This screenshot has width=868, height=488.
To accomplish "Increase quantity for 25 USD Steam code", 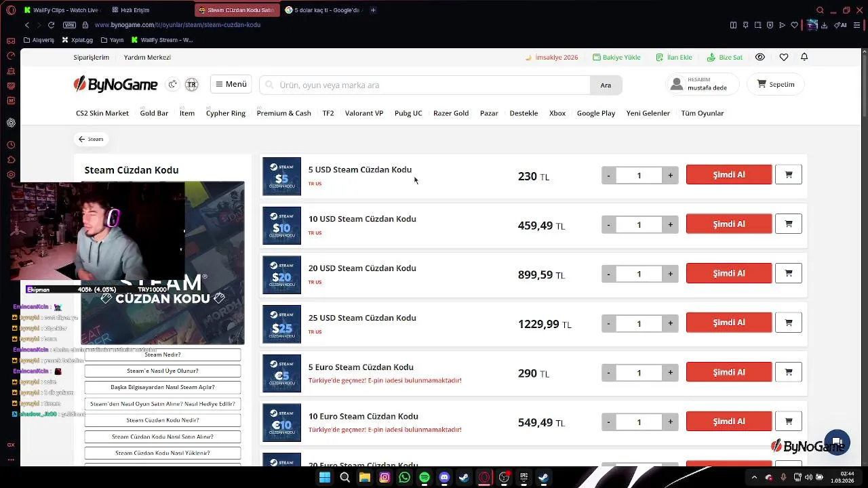I will click(670, 323).
